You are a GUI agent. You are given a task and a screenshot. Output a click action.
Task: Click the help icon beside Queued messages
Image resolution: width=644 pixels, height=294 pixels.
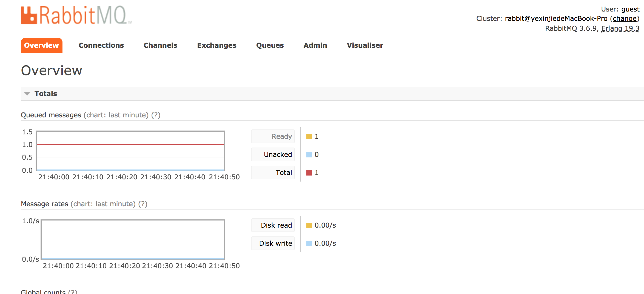(x=156, y=115)
